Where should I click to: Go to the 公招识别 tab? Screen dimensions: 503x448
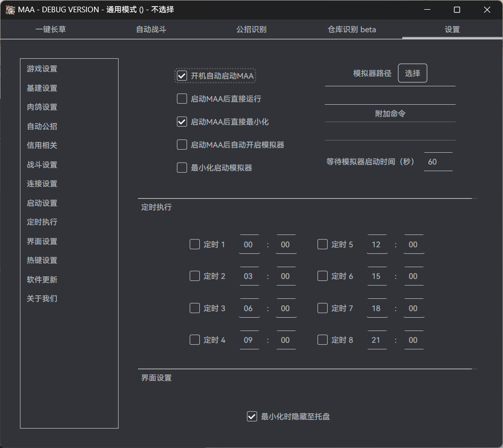tap(252, 30)
